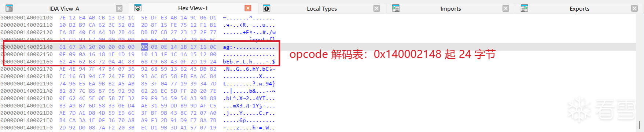Click ASCII column of row 0000000140002190
This screenshot has height=132, width=644.
249,84
